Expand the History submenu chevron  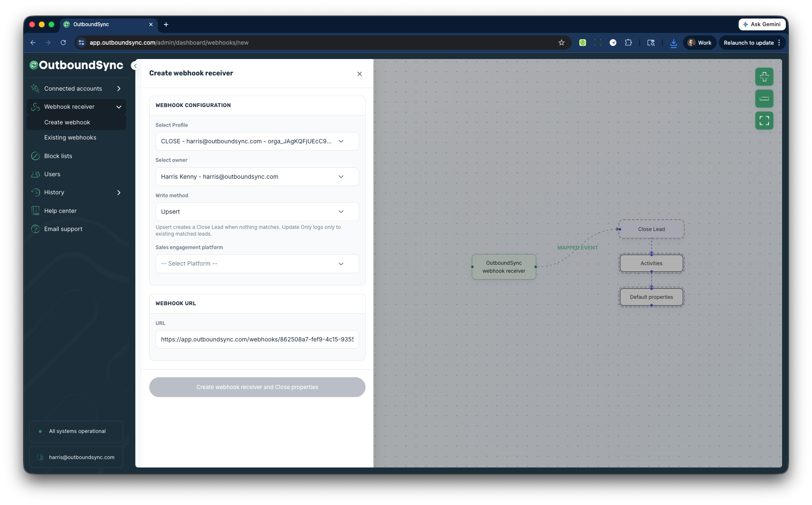tap(119, 192)
